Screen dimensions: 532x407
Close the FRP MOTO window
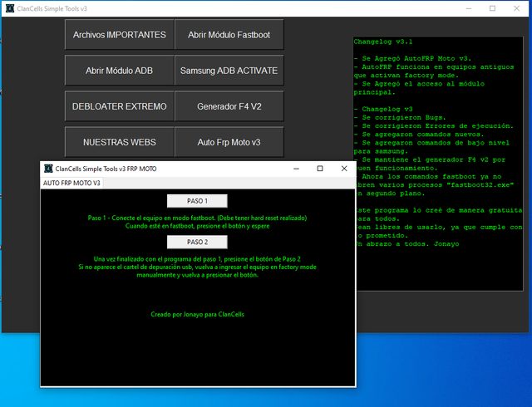point(344,169)
